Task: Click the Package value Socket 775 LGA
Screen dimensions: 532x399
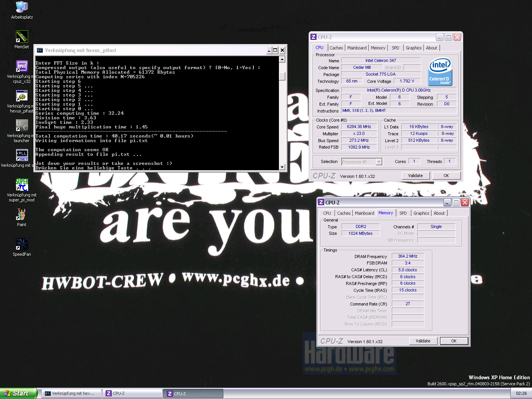Action: pos(381,74)
